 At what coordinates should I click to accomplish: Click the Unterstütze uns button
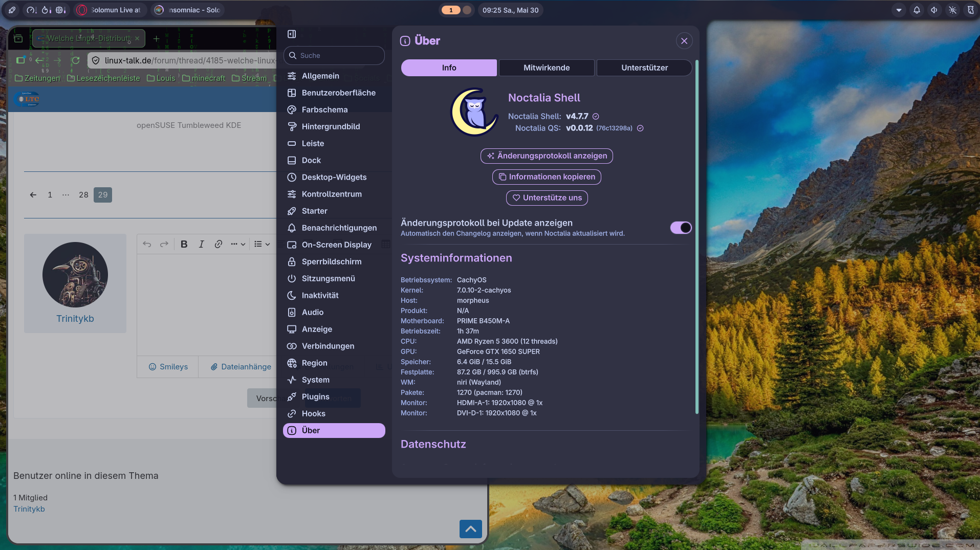pyautogui.click(x=547, y=197)
